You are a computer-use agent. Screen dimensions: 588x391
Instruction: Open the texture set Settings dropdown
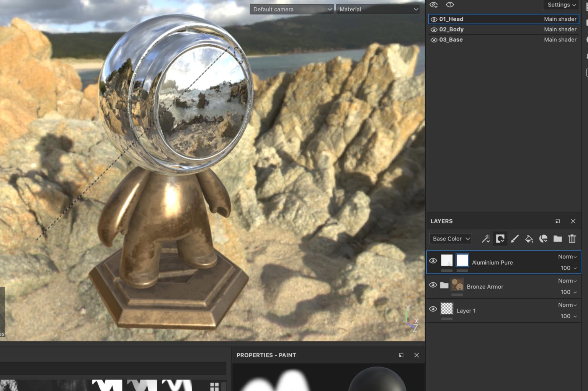(561, 5)
